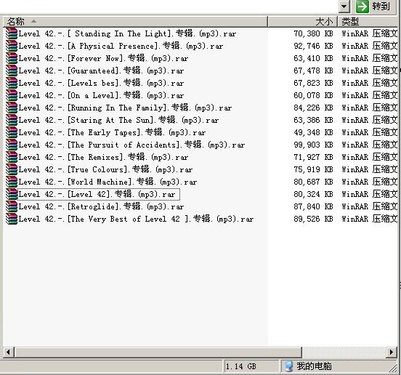Click the 70,380 KB size value
The image size is (401, 375).
[x=313, y=34]
